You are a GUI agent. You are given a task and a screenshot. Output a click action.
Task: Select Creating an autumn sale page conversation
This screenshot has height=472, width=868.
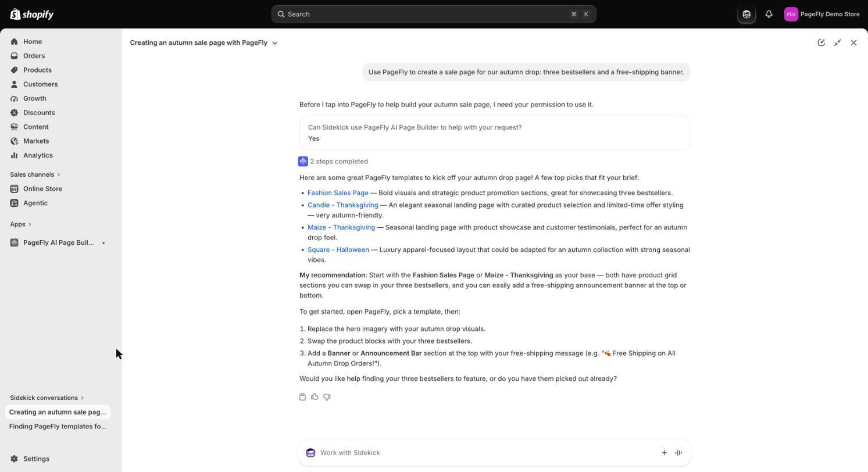click(x=58, y=412)
